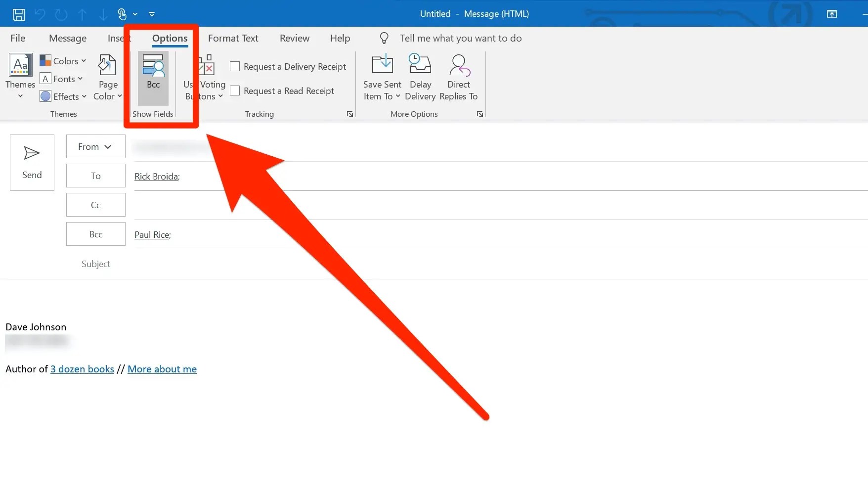Expand the Colors theme dropdown
This screenshot has width=868, height=499.
tap(63, 61)
